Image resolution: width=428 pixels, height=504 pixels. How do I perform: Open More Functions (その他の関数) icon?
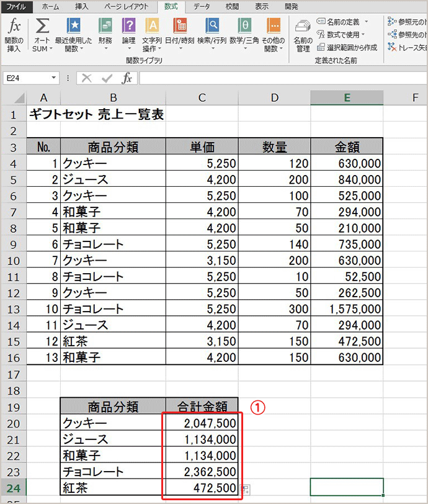pyautogui.click(x=274, y=25)
